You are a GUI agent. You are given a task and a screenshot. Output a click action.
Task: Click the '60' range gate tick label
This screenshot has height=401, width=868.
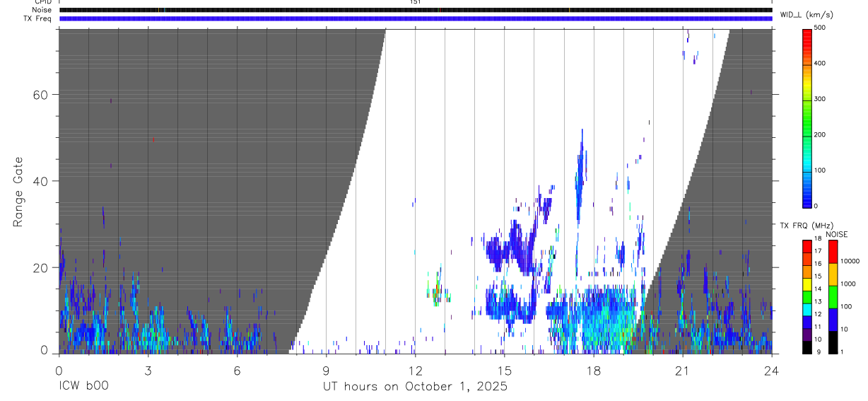coord(42,95)
